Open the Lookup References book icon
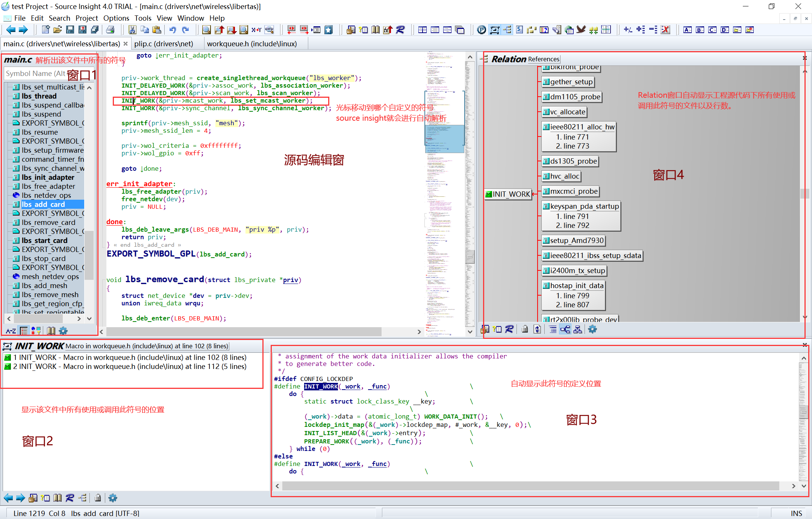The height and width of the screenshot is (519, 812). [x=376, y=30]
